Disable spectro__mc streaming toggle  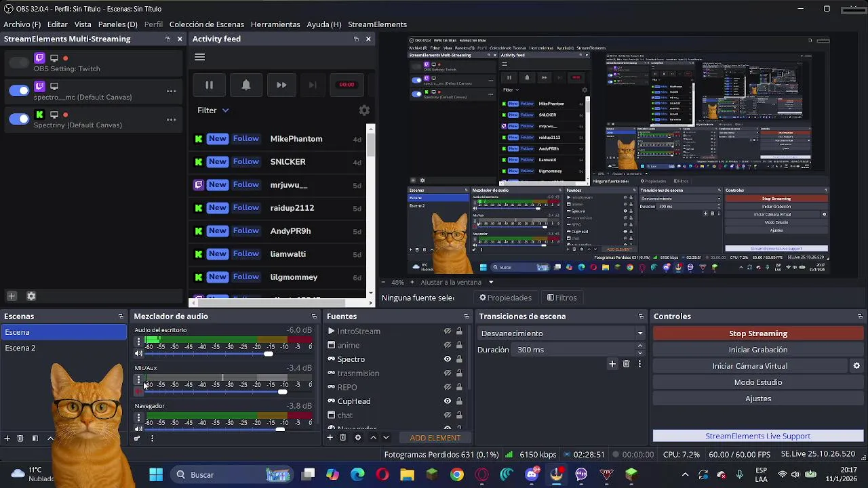(x=19, y=91)
